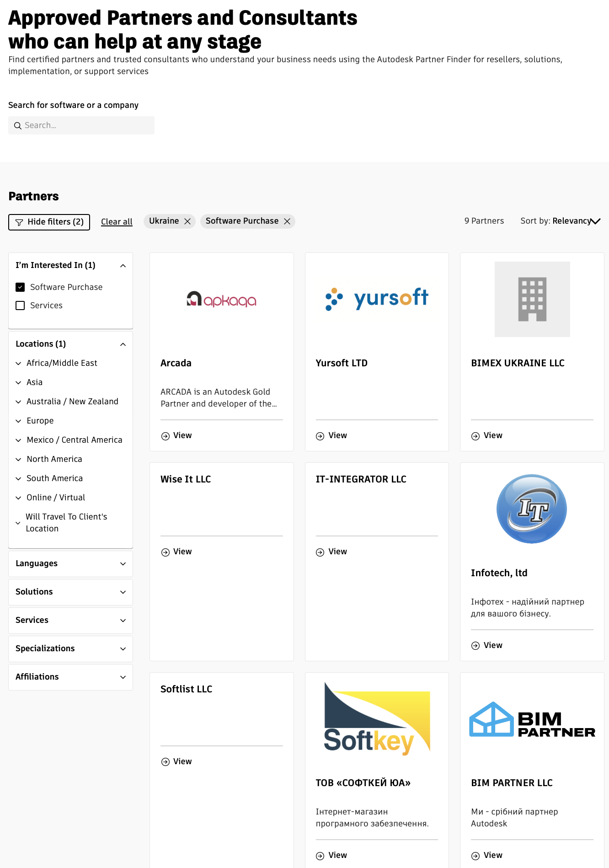Click the arrow icon on Yursoft's View link

point(320,436)
